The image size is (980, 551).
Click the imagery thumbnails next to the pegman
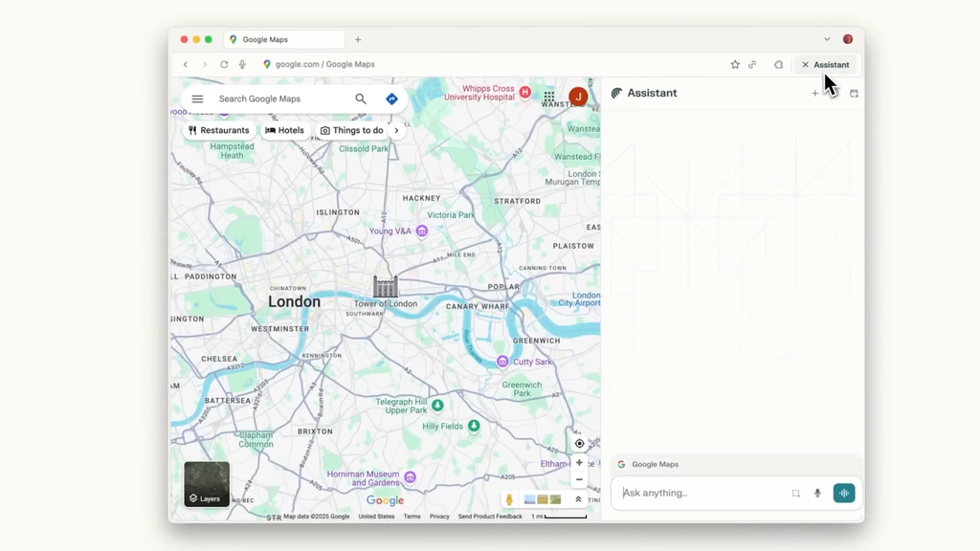tap(543, 499)
